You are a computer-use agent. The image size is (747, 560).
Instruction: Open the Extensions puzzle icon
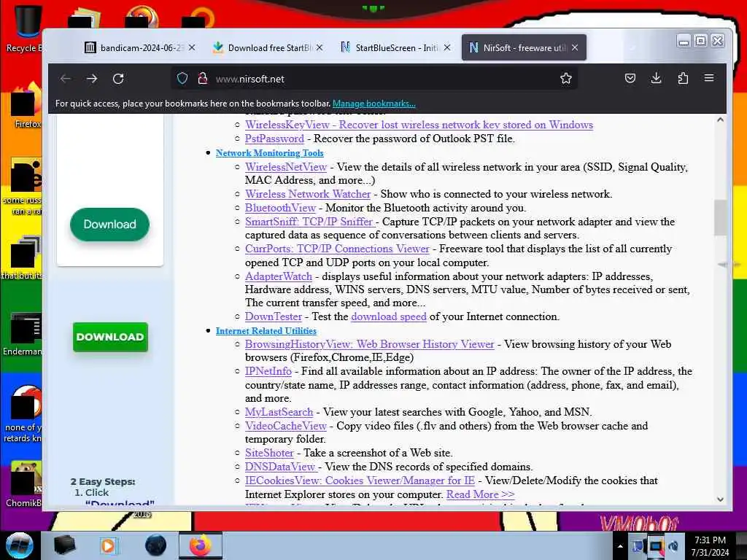click(683, 78)
